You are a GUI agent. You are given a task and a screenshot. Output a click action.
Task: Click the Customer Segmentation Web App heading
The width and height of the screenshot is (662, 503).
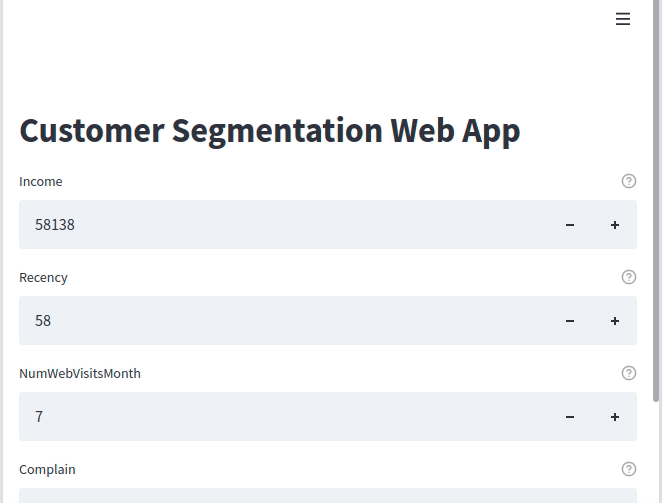(x=270, y=131)
